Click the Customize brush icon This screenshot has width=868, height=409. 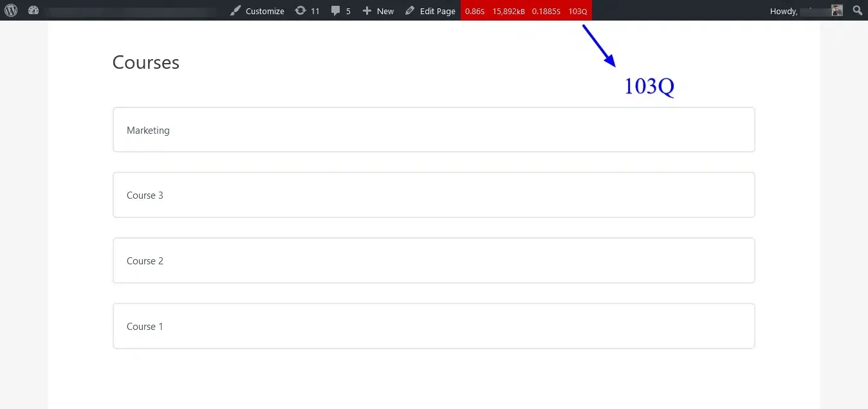coord(235,10)
